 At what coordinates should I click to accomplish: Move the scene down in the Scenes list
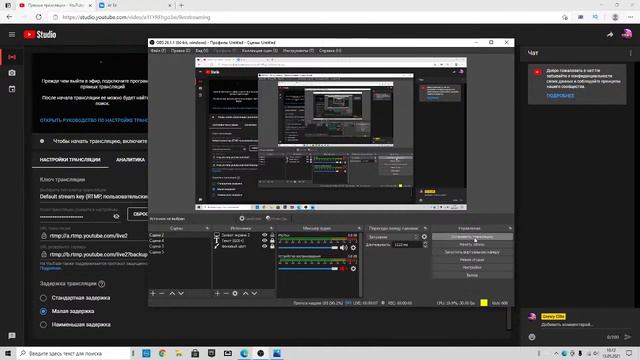[x=181, y=293]
